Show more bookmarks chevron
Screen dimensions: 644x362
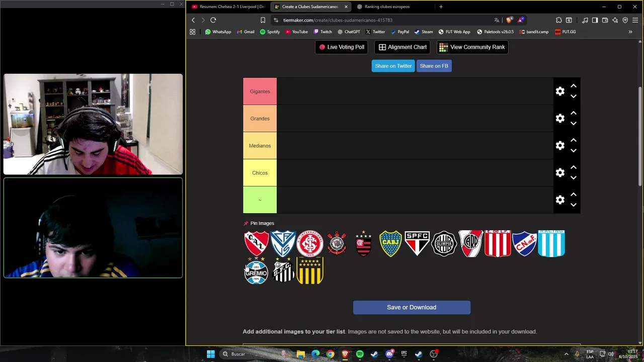[630, 32]
